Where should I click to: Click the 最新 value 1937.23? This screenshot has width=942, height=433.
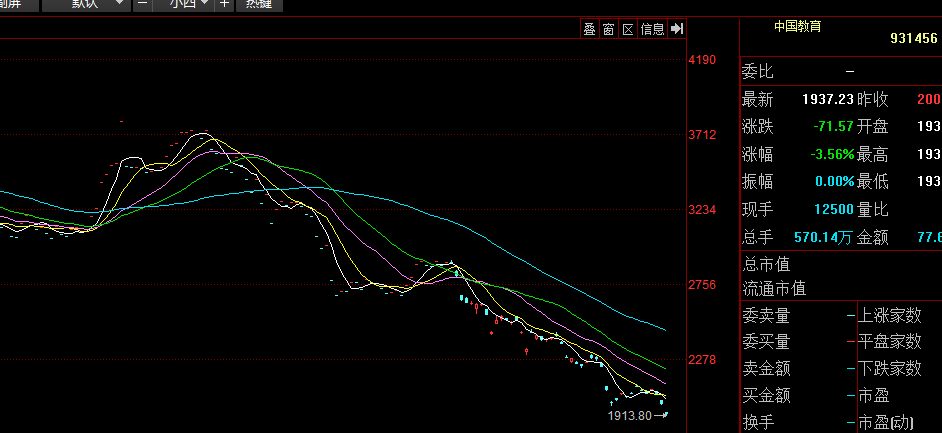(x=827, y=99)
